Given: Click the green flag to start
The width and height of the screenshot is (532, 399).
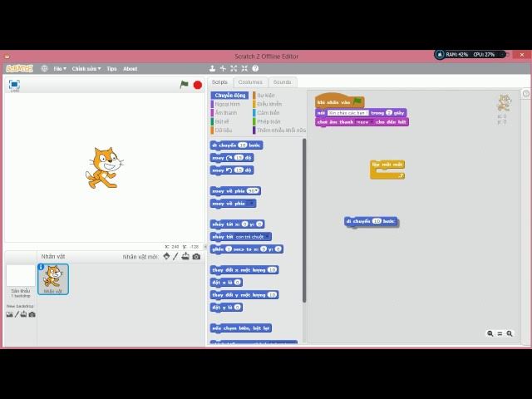Looking at the screenshot, I should click(x=185, y=85).
